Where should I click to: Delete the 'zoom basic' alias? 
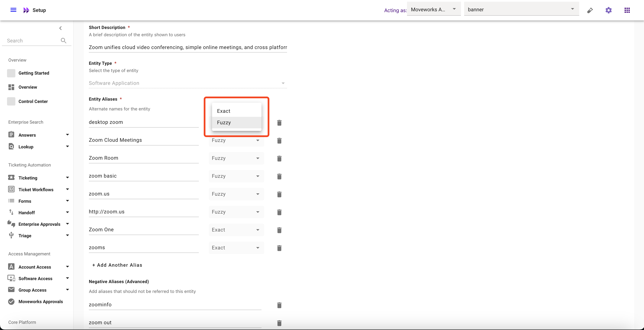coord(279,176)
